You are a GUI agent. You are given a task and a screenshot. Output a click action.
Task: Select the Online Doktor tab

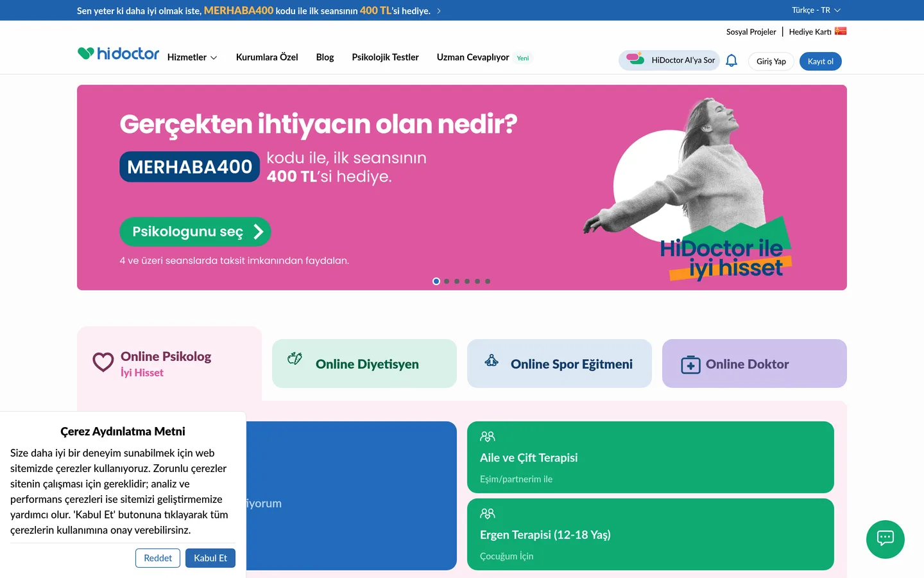point(755,363)
